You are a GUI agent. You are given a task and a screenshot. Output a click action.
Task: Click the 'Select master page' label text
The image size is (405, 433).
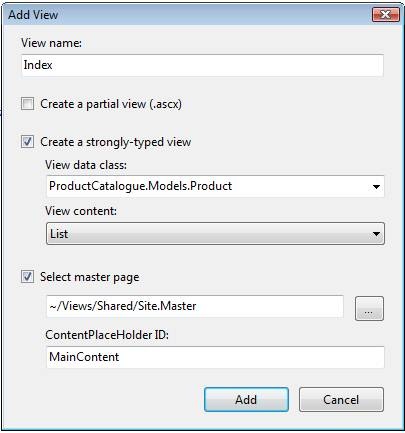[90, 277]
